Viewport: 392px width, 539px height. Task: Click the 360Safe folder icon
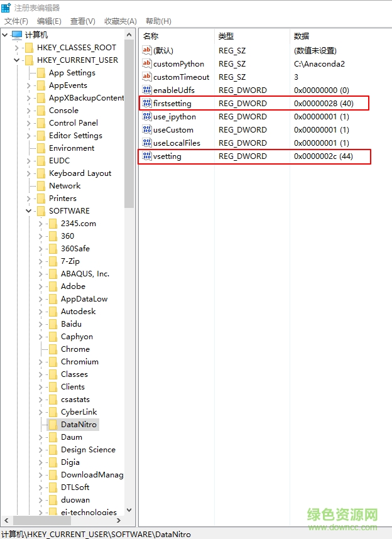click(x=53, y=249)
